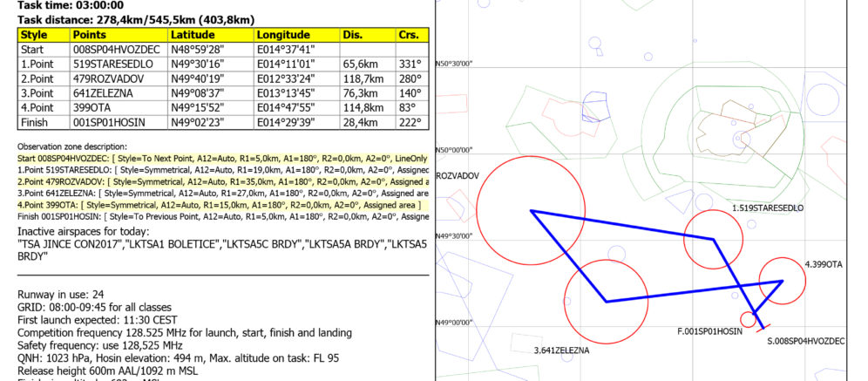The height and width of the screenshot is (381, 868).
Task: Click the 118,7km distance cell
Action: [x=363, y=79]
